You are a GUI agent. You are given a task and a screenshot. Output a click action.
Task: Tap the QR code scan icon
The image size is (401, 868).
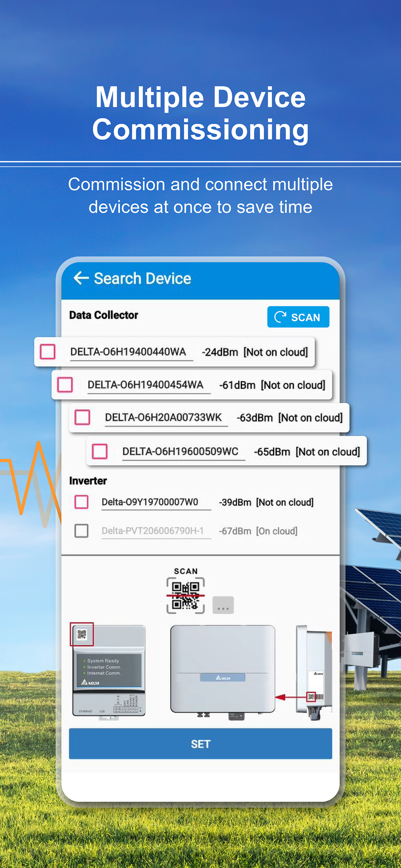186,595
